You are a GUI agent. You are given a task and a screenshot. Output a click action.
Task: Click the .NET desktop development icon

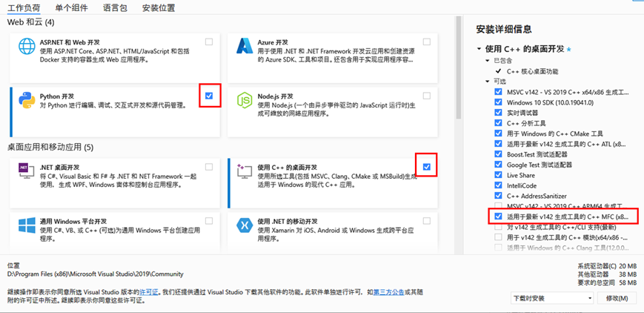[27, 171]
